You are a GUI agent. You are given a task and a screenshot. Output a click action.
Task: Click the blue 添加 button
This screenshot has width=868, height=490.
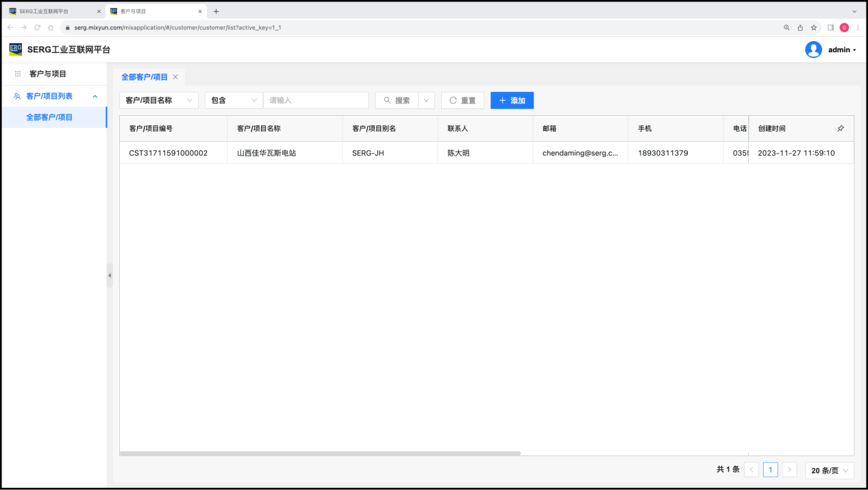(x=512, y=101)
